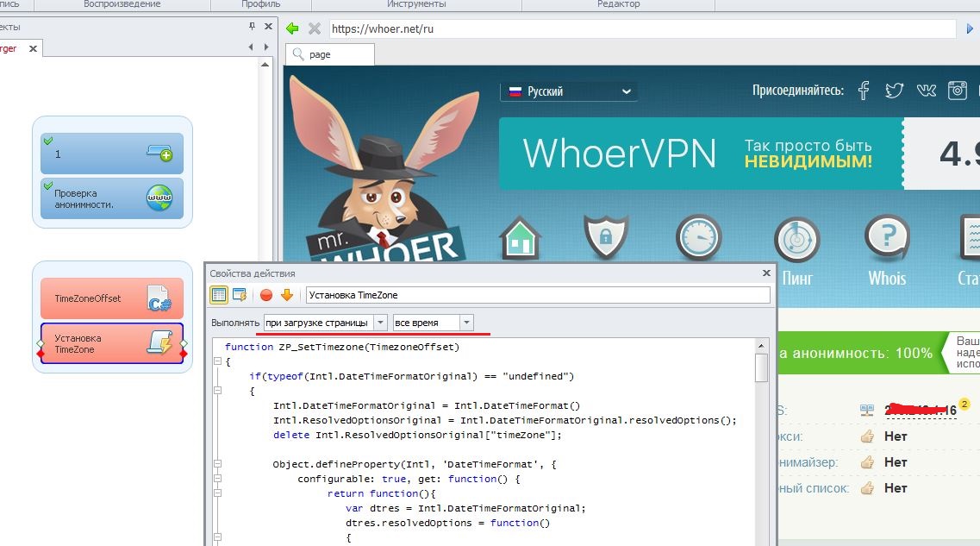This screenshot has height=546, width=980.
Task: Collapse the 'configurable: true' fold marker
Action: tap(217, 479)
